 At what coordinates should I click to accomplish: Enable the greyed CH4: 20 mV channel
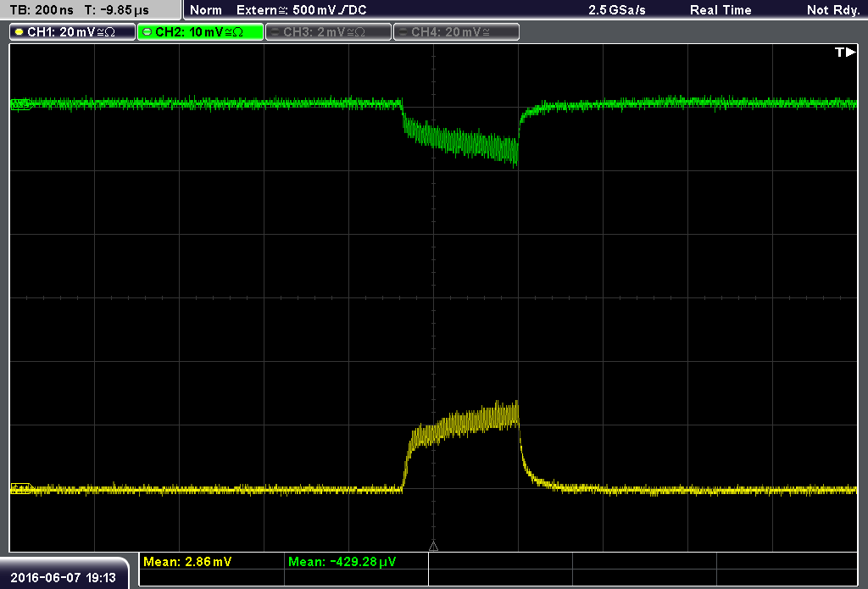pyautogui.click(x=456, y=32)
